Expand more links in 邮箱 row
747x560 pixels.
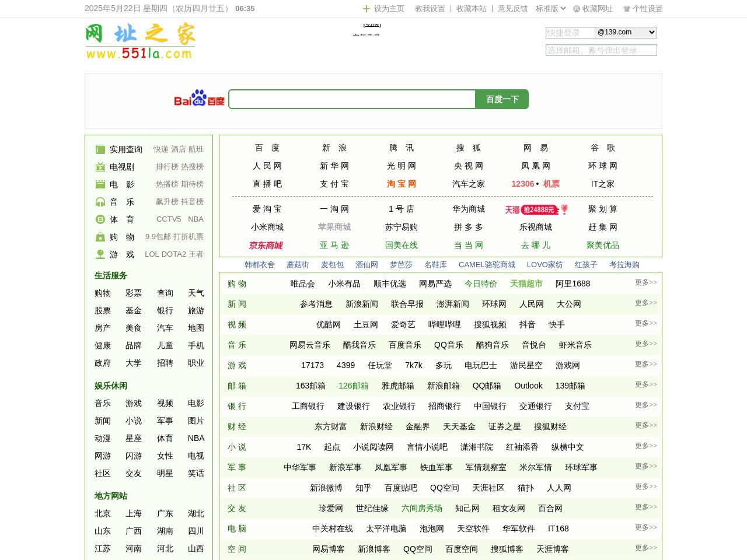(x=646, y=384)
